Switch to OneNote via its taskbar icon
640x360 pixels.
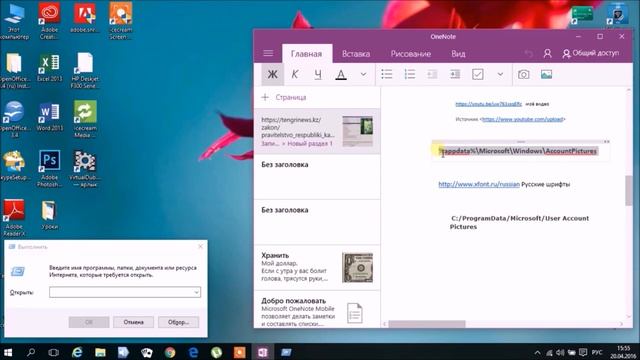tap(262, 352)
